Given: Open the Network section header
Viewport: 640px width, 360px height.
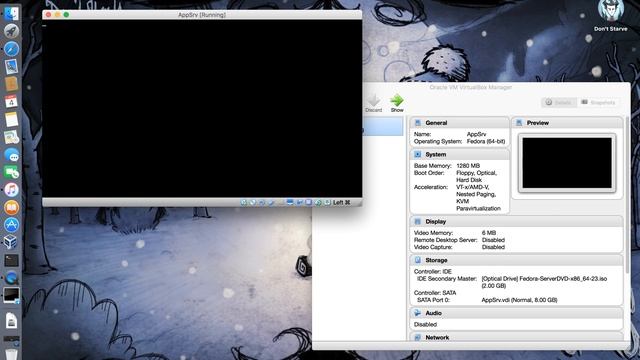Looking at the screenshot, I should tap(516, 337).
